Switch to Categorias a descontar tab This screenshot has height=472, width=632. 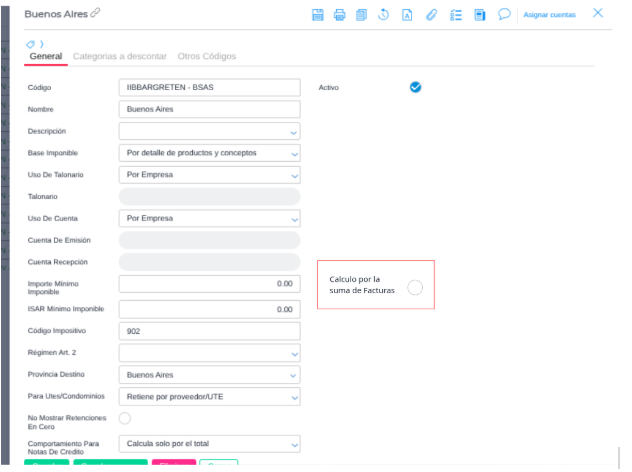pos(120,57)
